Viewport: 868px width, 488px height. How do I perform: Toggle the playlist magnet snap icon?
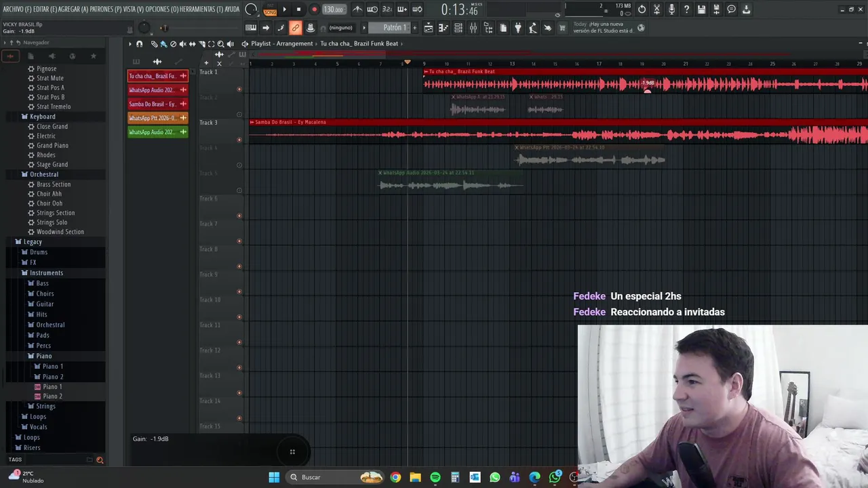point(140,44)
